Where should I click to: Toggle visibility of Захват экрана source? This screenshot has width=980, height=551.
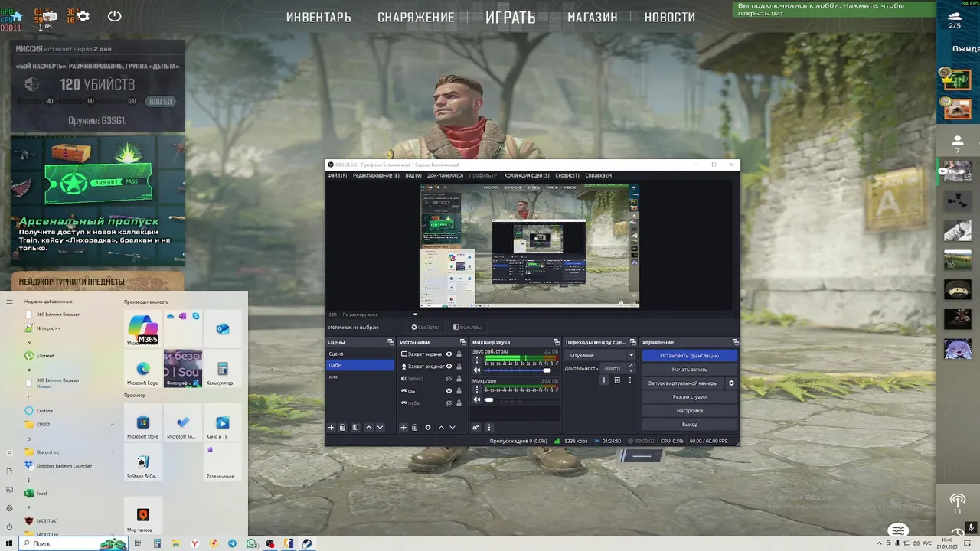[449, 354]
